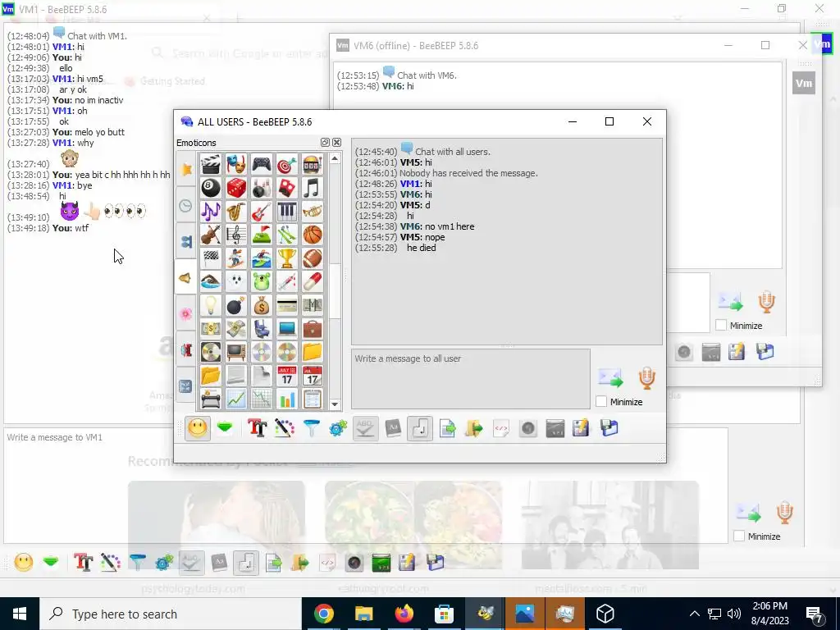The height and width of the screenshot is (630, 840).
Task: Show hidden system tray icons chevron
Action: (x=694, y=614)
